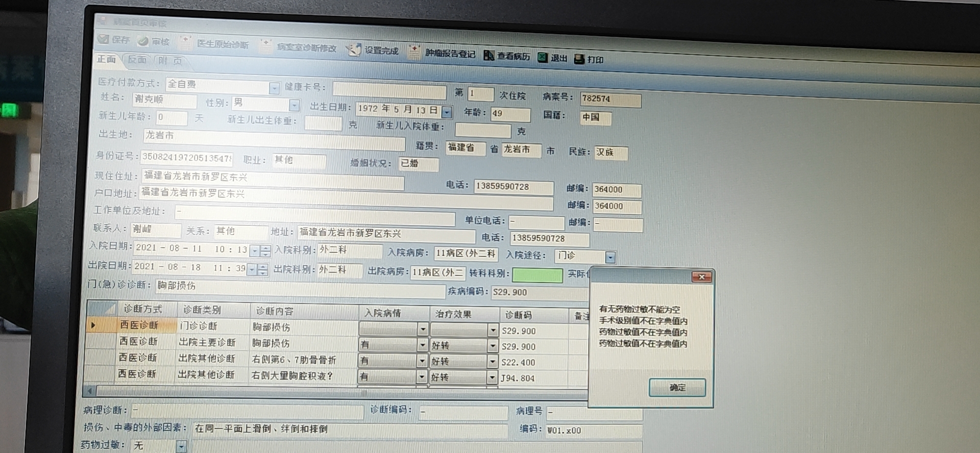
Task: Click the 门(急)诊诊断 input field
Action: point(300,289)
